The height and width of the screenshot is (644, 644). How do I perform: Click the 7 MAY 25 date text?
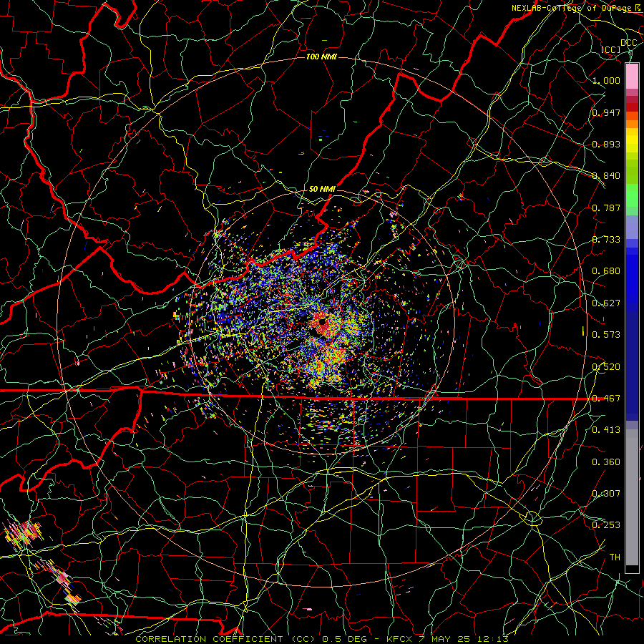[x=444, y=639]
